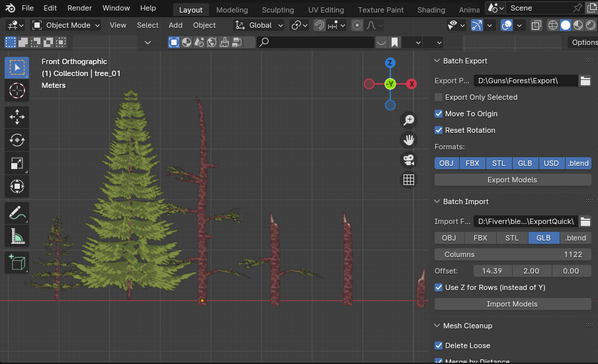Click the Blender logo menu icon
The width and height of the screenshot is (598, 364).
coord(11,8)
